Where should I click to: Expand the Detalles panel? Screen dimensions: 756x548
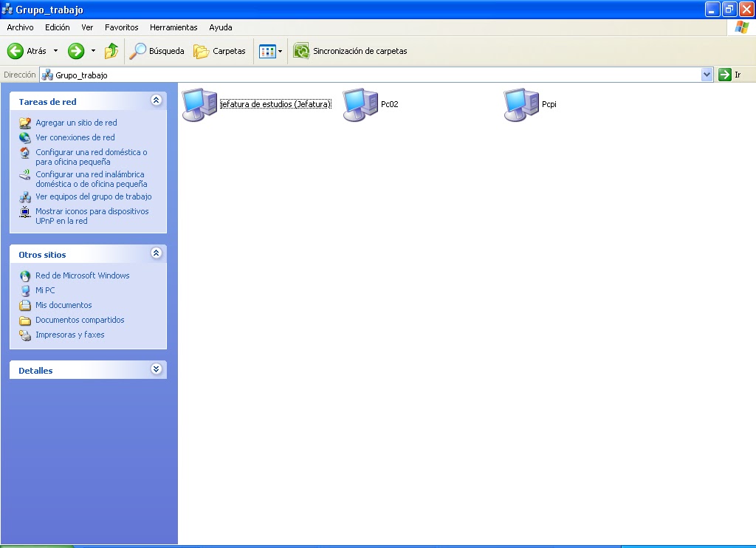click(x=156, y=369)
